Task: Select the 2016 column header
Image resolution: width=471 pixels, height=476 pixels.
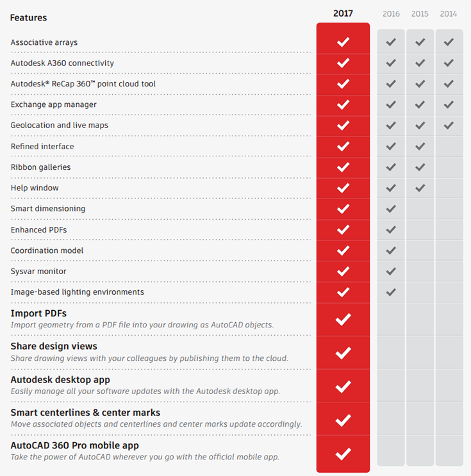Action: [x=391, y=13]
